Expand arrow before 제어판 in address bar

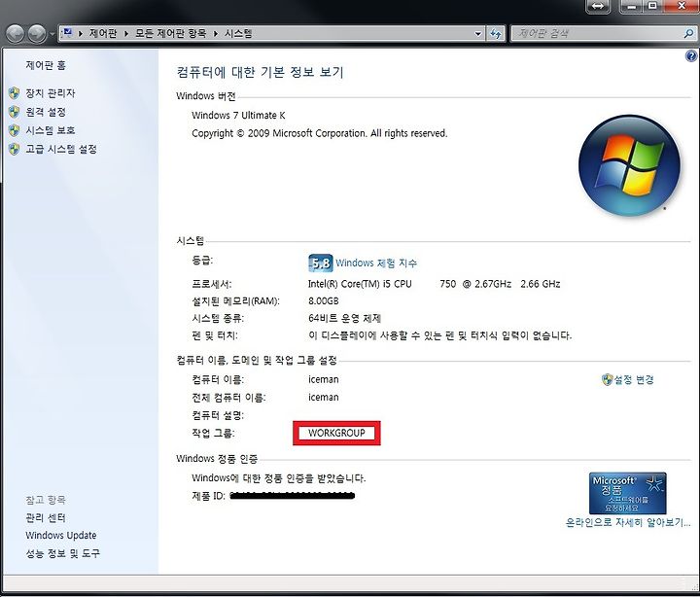[81, 33]
